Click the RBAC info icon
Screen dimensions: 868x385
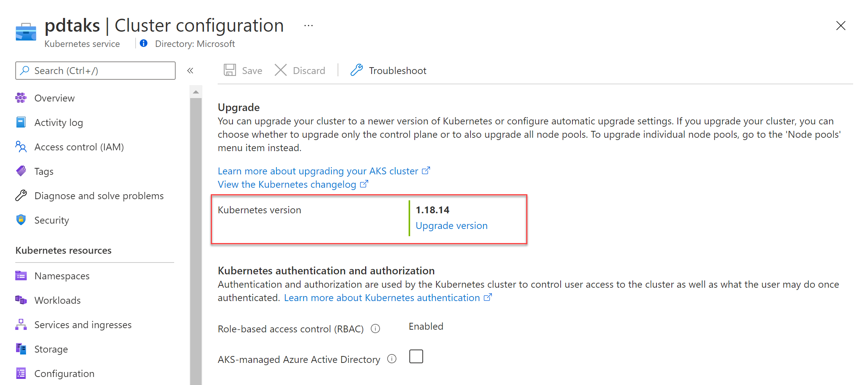pyautogui.click(x=375, y=329)
